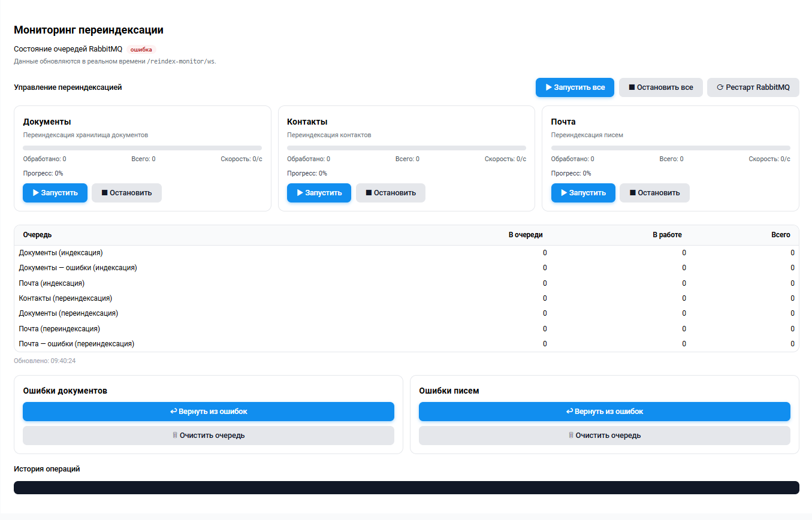Stop reindexing in the Документы card
Image resolution: width=812 pixels, height=520 pixels.
click(126, 193)
